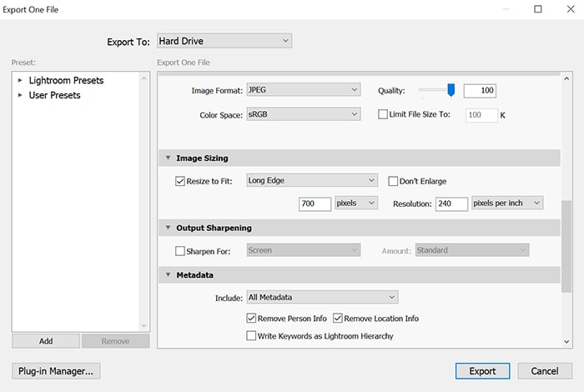Screen dimensions: 584x392
Task: Maximize the Export One File window
Action: [538, 9]
